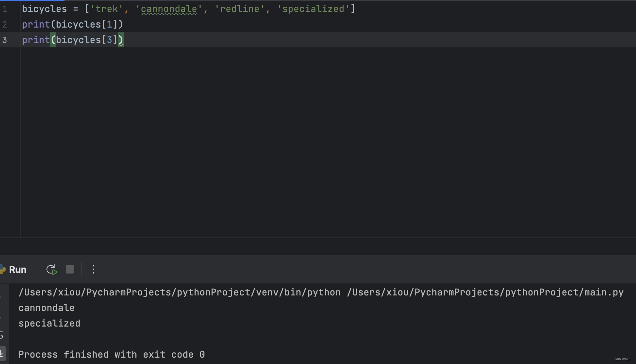636x364 pixels.
Task: Click the 'redline' string in the list
Action: click(239, 9)
